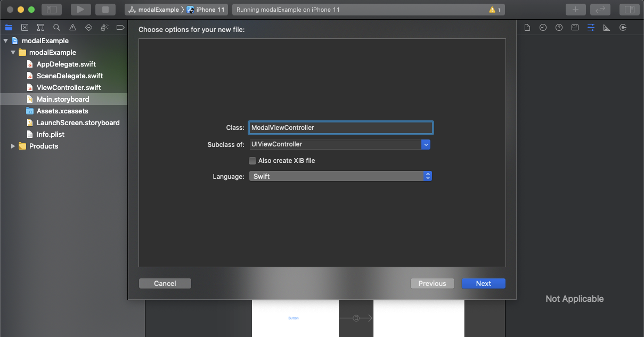Show the Project navigator folder icon

click(x=9, y=28)
